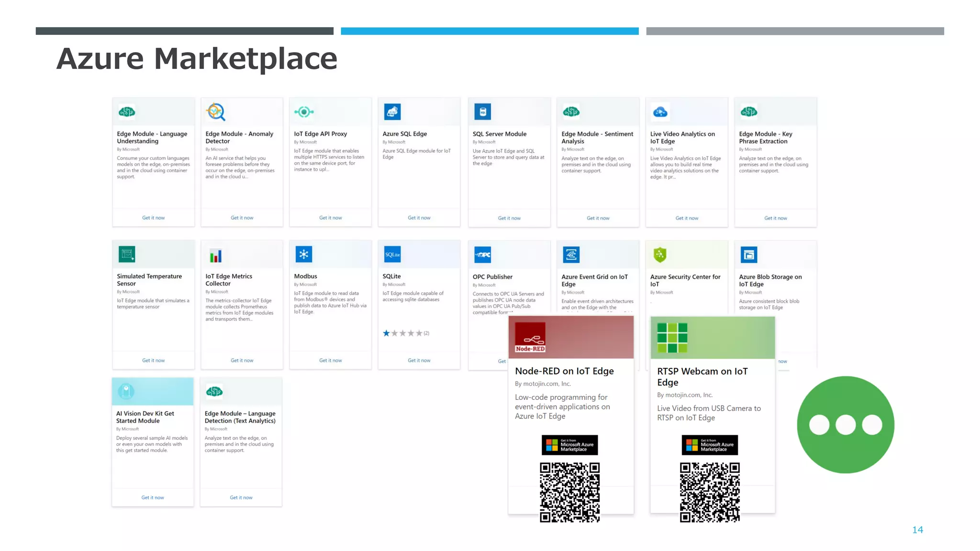Click the AI Vision Dev Kit icon
This screenshot has width=980, height=551.
tap(126, 391)
